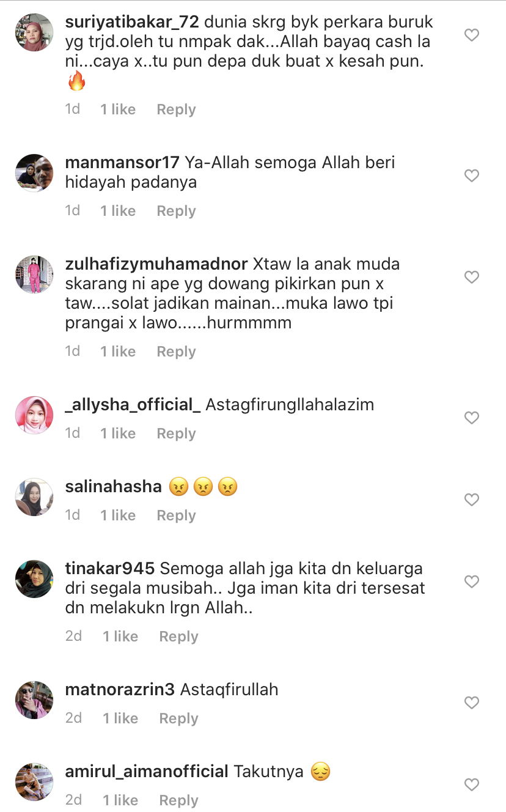
Task: Like matnorazrin3's Astaqfirullah comment
Action: point(471,703)
